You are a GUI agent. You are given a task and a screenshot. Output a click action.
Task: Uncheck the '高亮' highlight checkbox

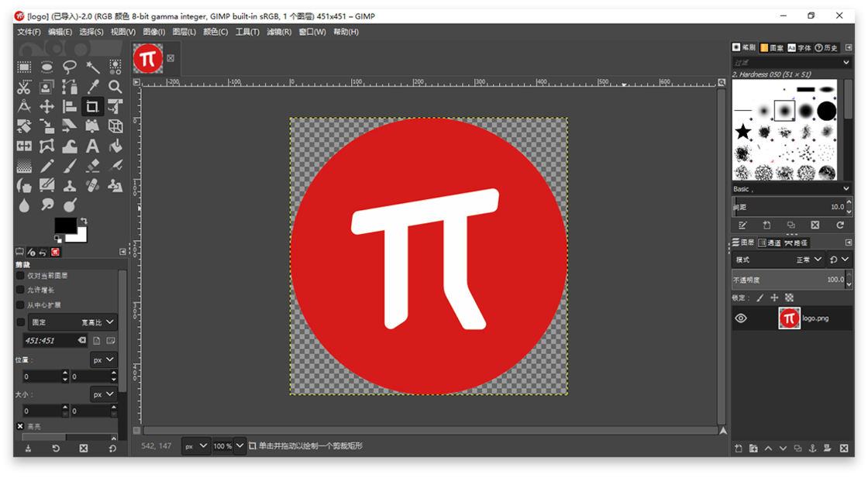(20, 426)
